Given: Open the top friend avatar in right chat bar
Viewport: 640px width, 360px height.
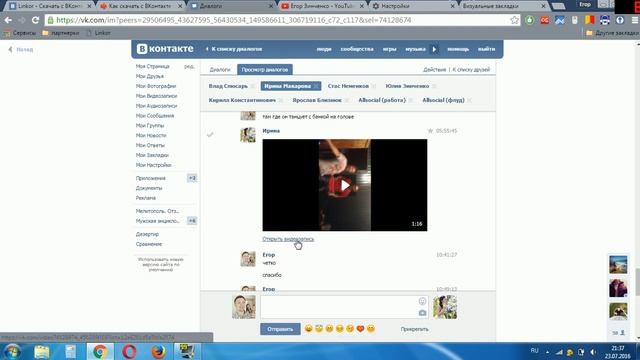Looking at the screenshot, I should tap(618, 264).
